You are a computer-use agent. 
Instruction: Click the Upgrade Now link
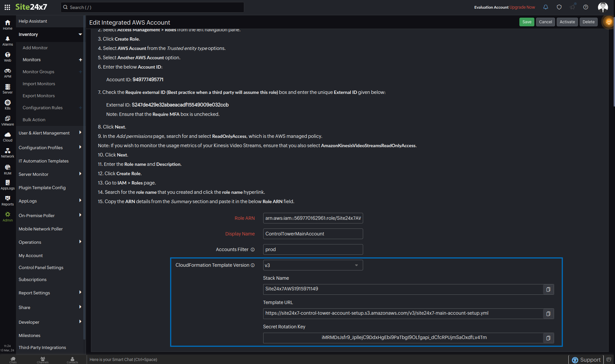(x=522, y=7)
